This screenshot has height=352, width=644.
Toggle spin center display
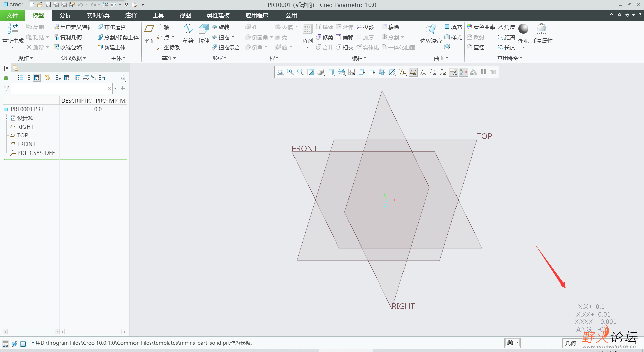click(x=463, y=72)
